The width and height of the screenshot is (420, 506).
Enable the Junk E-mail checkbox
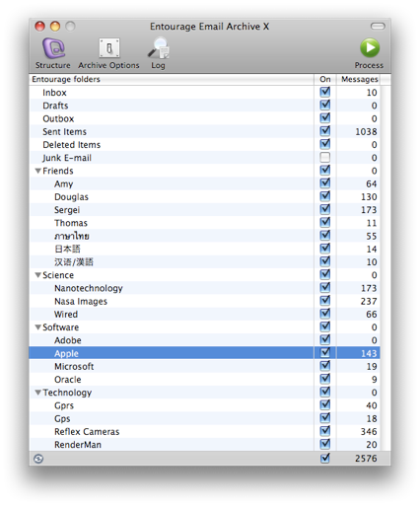[x=325, y=158]
